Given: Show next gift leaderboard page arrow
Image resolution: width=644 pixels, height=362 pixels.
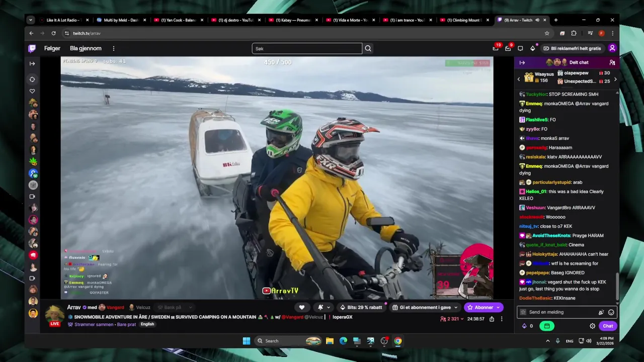Looking at the screenshot, I should click(x=615, y=79).
